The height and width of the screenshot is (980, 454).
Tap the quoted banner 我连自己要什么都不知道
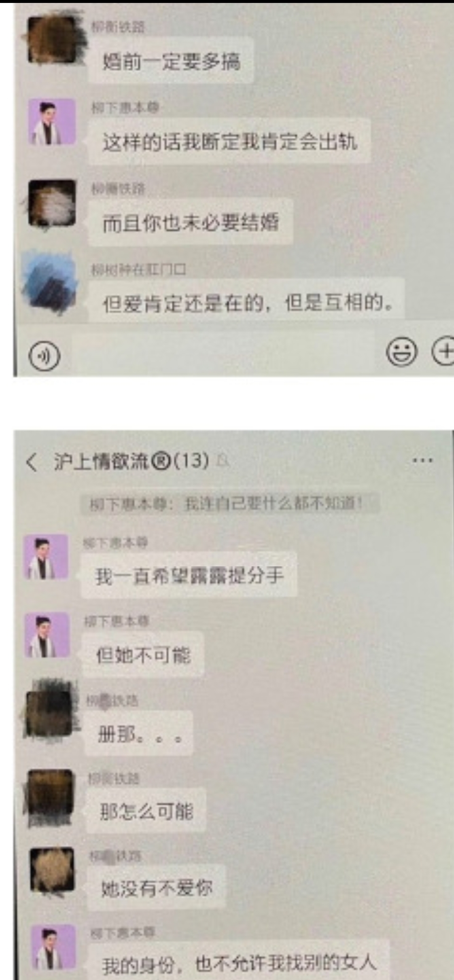[x=230, y=504]
